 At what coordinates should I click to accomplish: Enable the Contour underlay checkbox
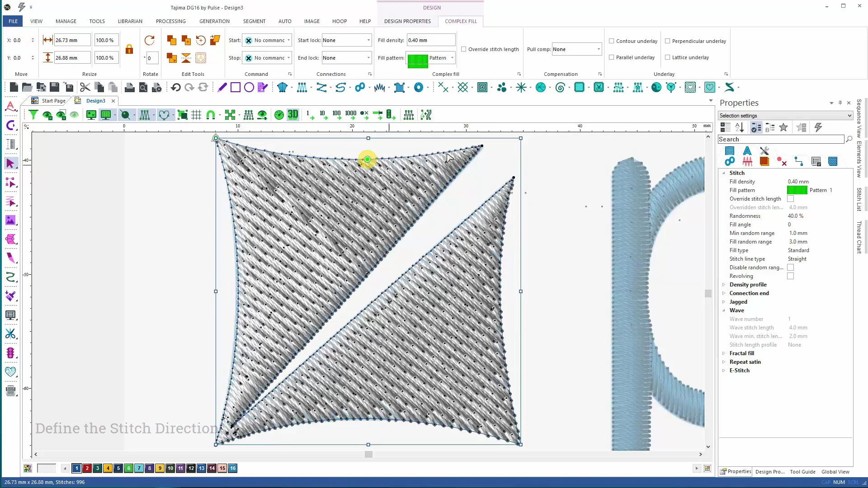point(611,41)
